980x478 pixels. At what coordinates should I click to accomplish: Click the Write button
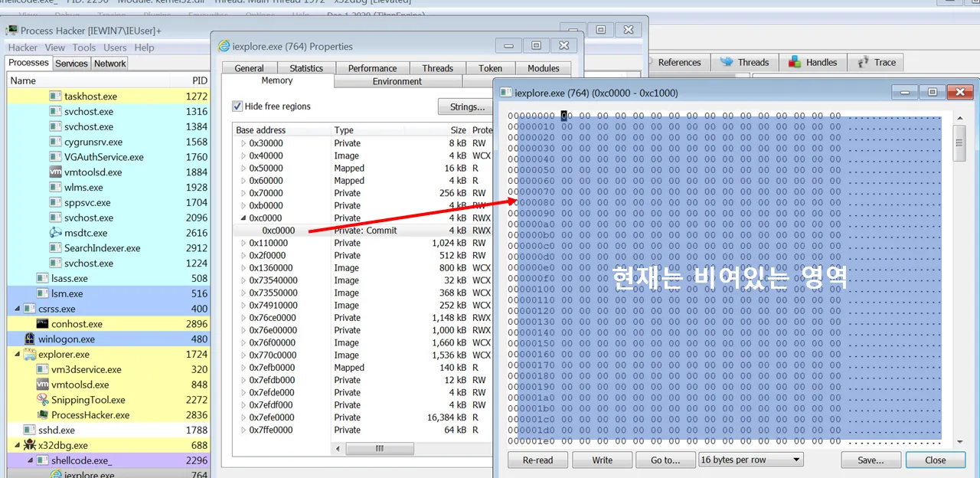tap(603, 460)
